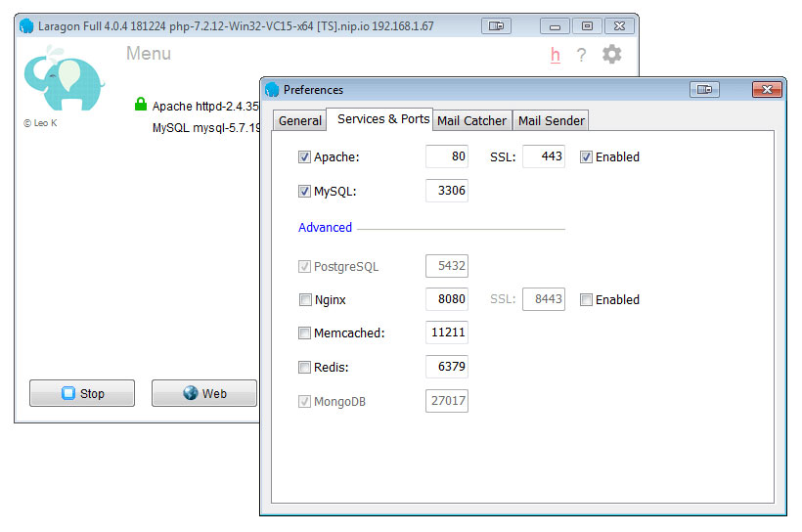The width and height of the screenshot is (802, 532).
Task: Click the Laragon elephant logo
Action: pos(64,78)
